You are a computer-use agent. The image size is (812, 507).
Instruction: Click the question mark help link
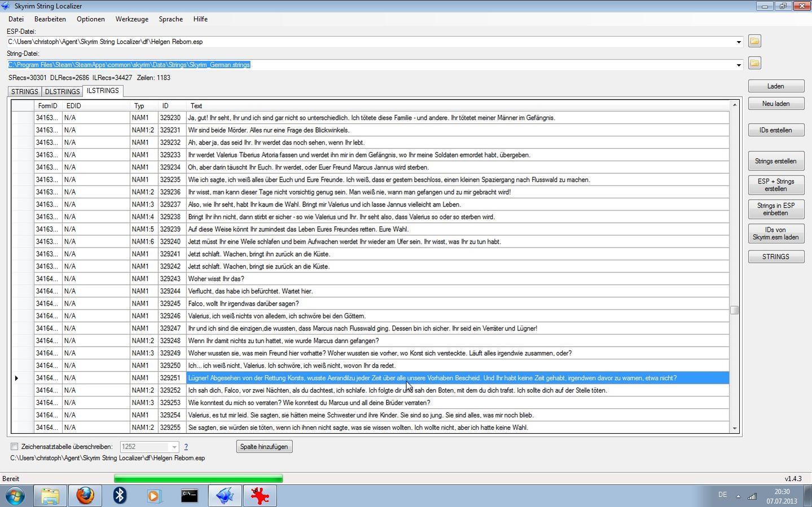click(x=186, y=447)
